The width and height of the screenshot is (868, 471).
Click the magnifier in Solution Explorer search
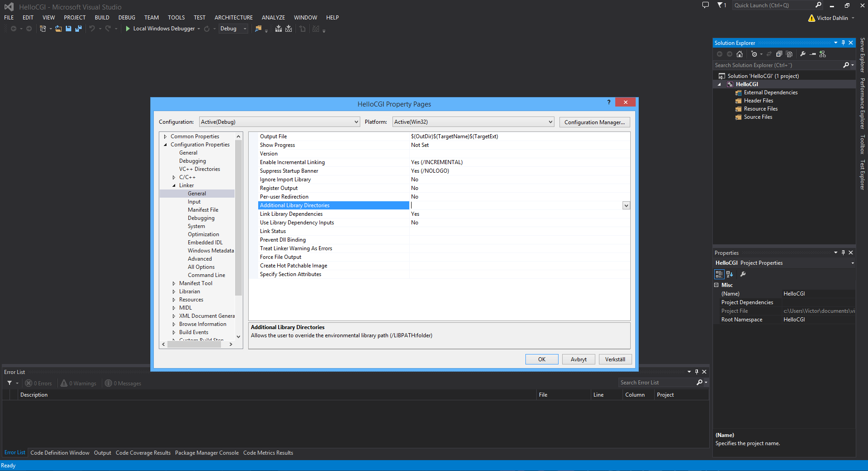click(x=846, y=65)
